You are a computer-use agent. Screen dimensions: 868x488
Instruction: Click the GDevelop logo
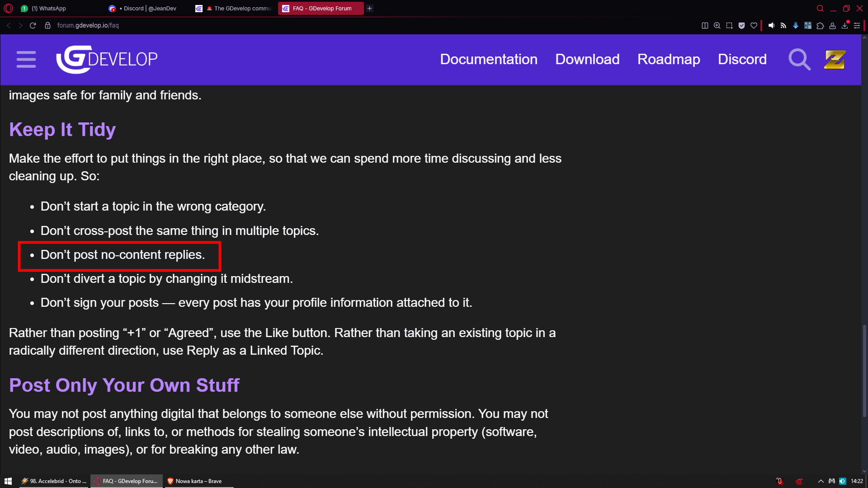pyautogui.click(x=107, y=59)
